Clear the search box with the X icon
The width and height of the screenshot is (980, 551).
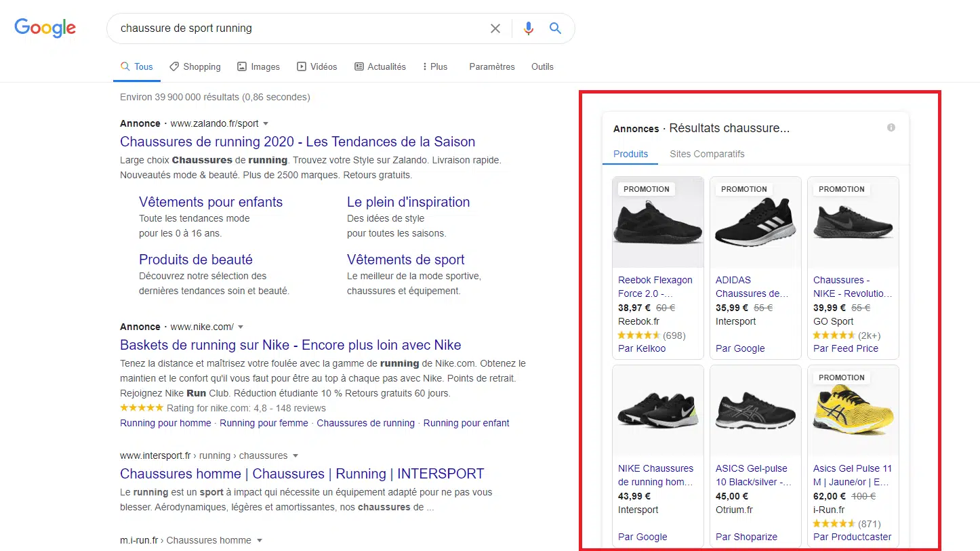(x=495, y=28)
